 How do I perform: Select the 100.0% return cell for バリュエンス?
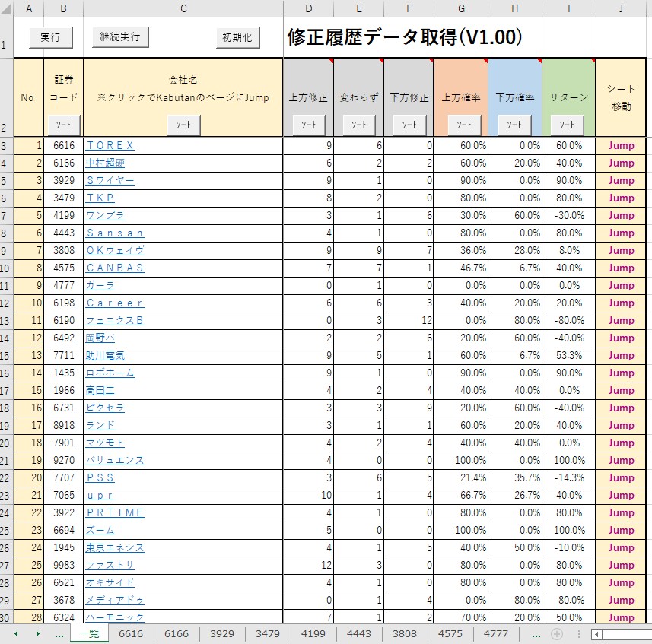(x=569, y=460)
